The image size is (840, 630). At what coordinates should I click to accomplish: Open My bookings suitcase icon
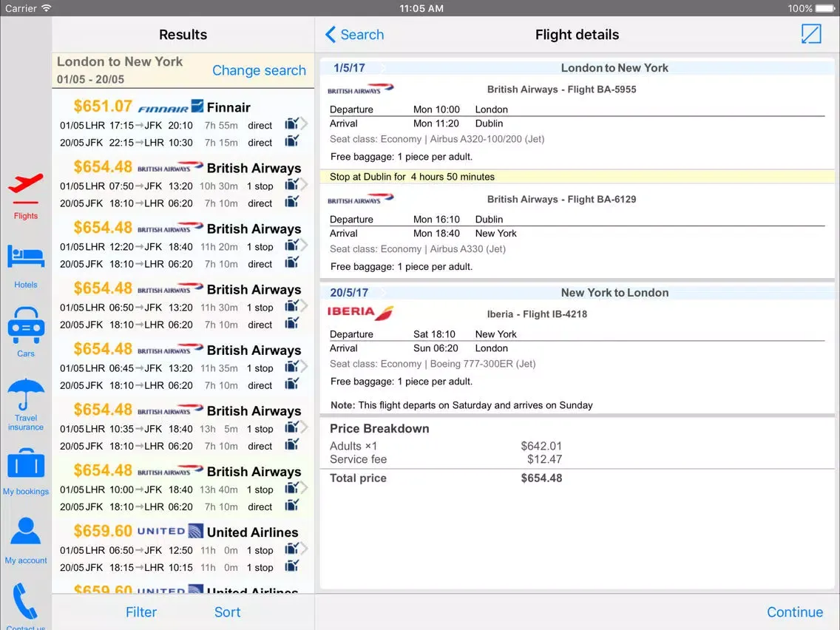point(25,464)
